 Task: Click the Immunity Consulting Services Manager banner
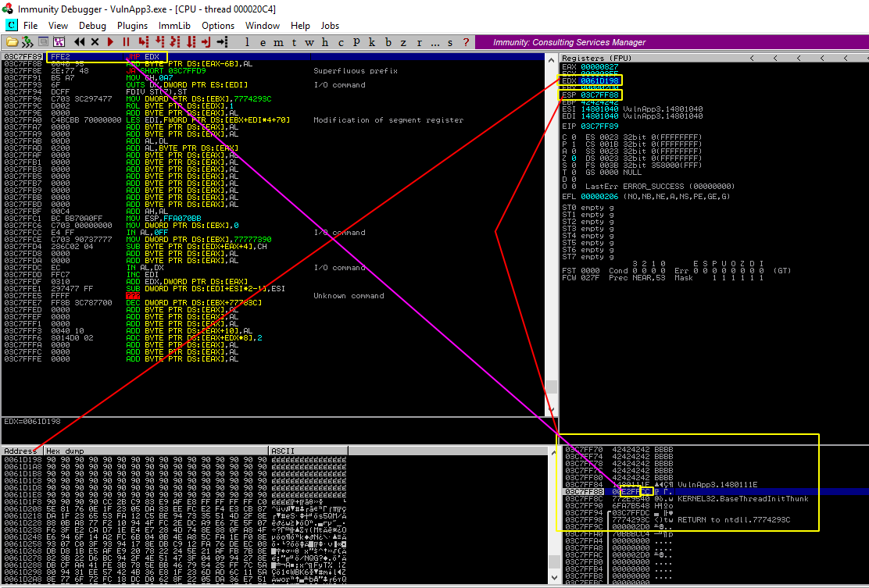672,42
